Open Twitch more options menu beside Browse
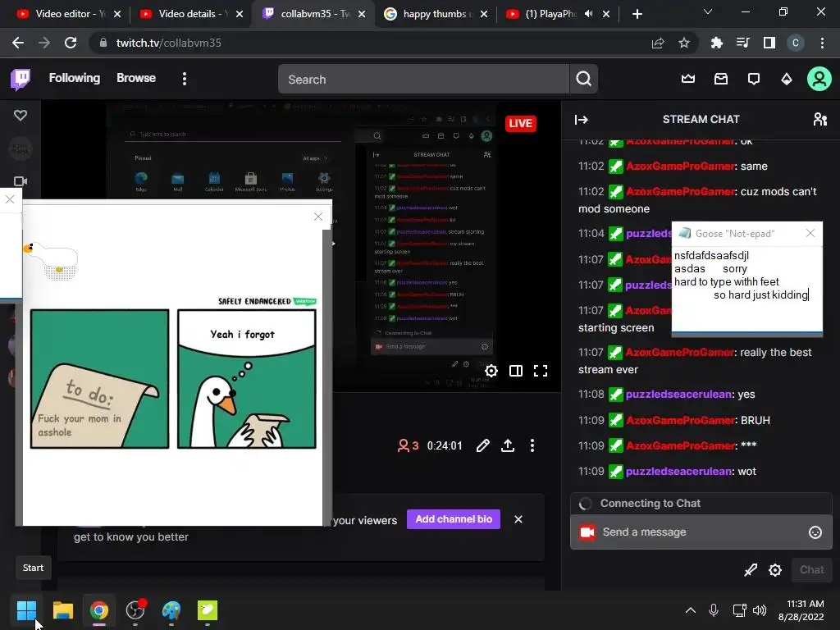The width and height of the screenshot is (840, 630). (185, 79)
